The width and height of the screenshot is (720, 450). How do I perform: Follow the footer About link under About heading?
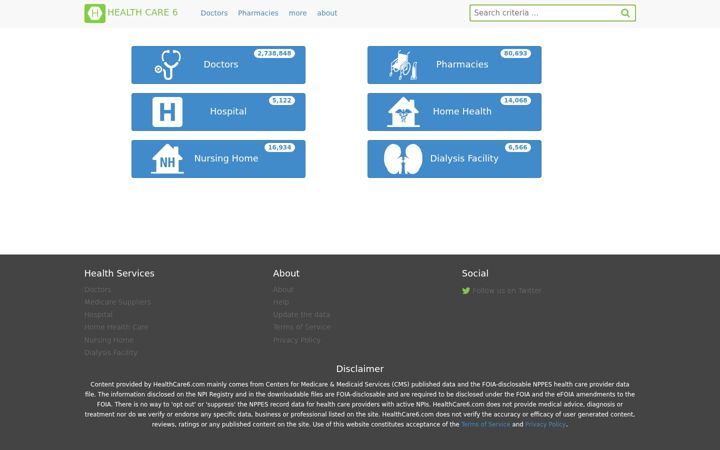pos(283,290)
